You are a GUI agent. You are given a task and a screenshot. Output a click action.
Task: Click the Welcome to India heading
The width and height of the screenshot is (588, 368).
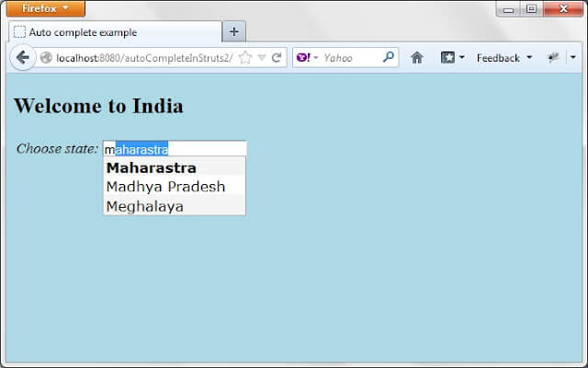[98, 106]
